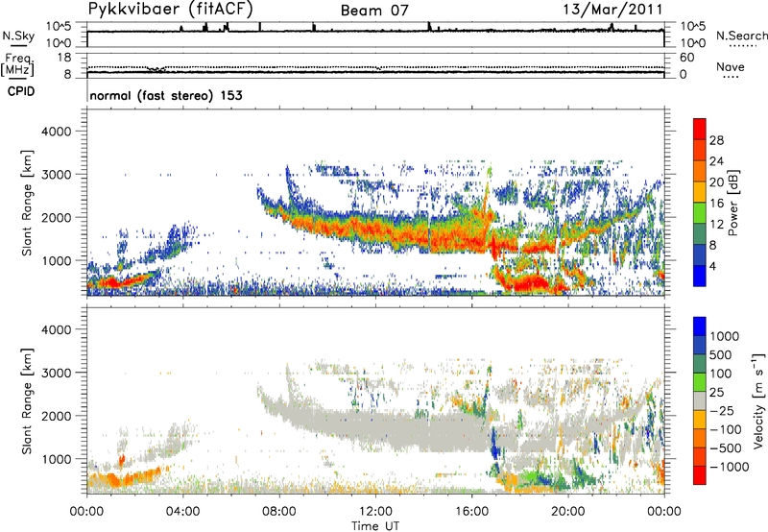The width and height of the screenshot is (768, 532).
Task: Click the "25" label on Velocity colorbar
Action: coord(717,393)
